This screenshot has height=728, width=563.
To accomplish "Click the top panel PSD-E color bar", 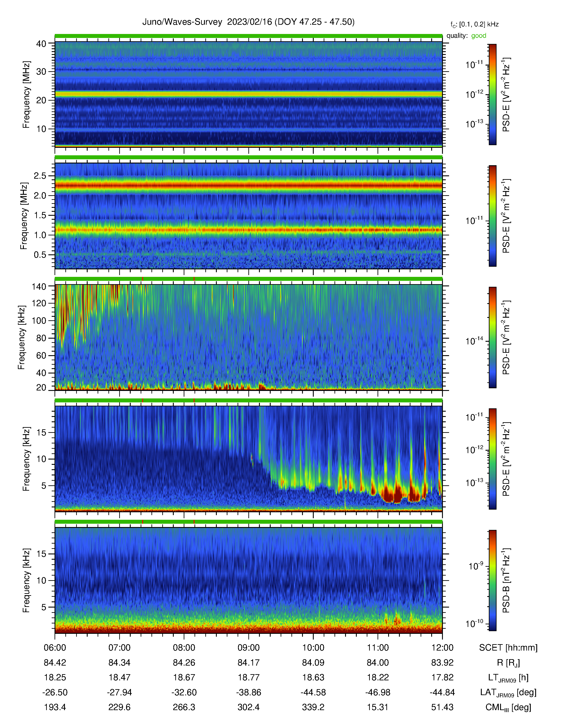I will coord(492,94).
